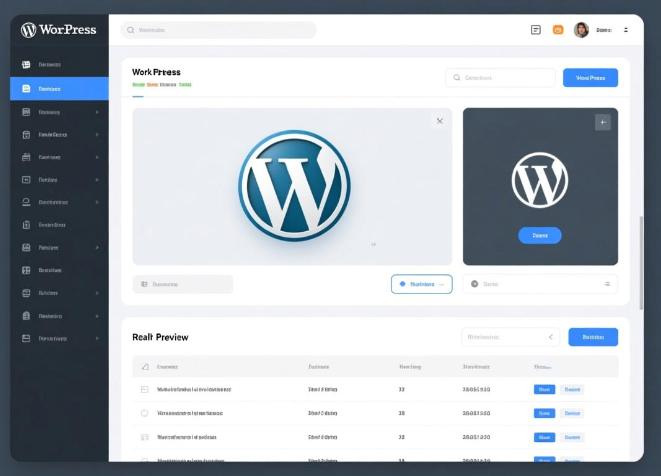Open the first sidebar item's icon
The width and height of the screenshot is (661, 476).
pyautogui.click(x=26, y=65)
